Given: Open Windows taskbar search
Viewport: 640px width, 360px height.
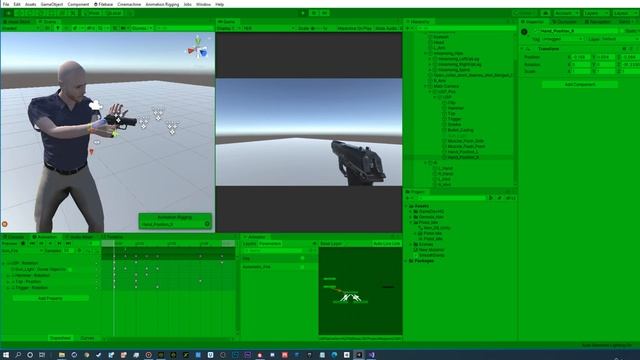Looking at the screenshot, I should [18, 355].
